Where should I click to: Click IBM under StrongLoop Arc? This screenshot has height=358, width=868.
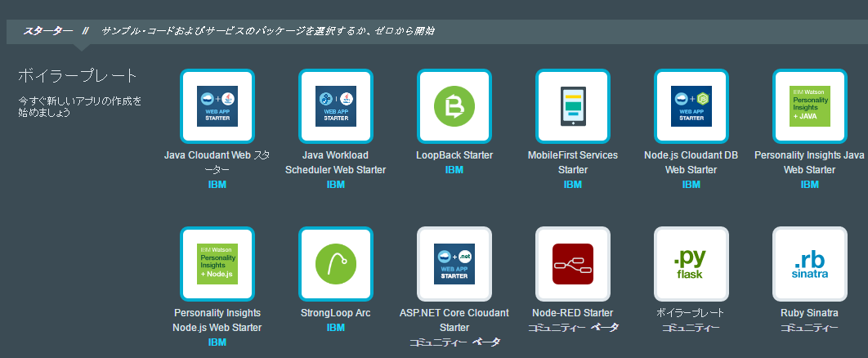(x=335, y=328)
